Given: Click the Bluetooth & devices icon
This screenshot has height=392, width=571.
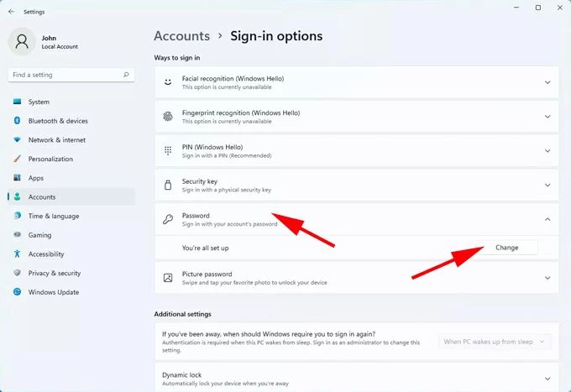Looking at the screenshot, I should click(x=17, y=121).
